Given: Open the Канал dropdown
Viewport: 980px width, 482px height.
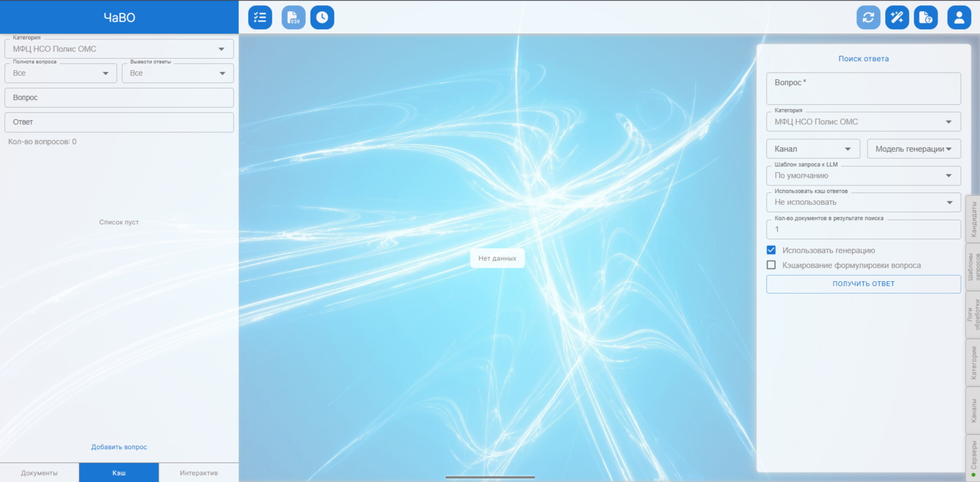Looking at the screenshot, I should tap(813, 149).
